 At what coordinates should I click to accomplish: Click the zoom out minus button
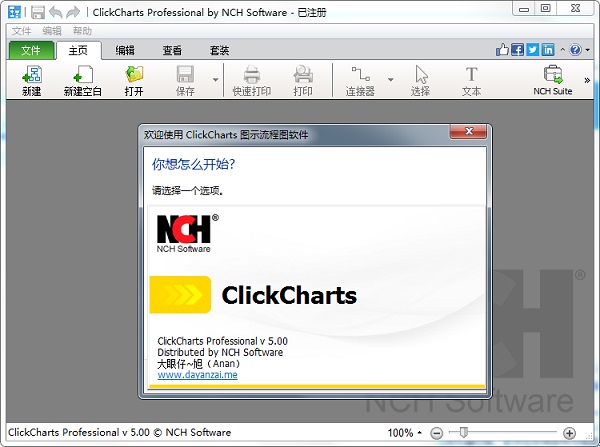tap(437, 433)
